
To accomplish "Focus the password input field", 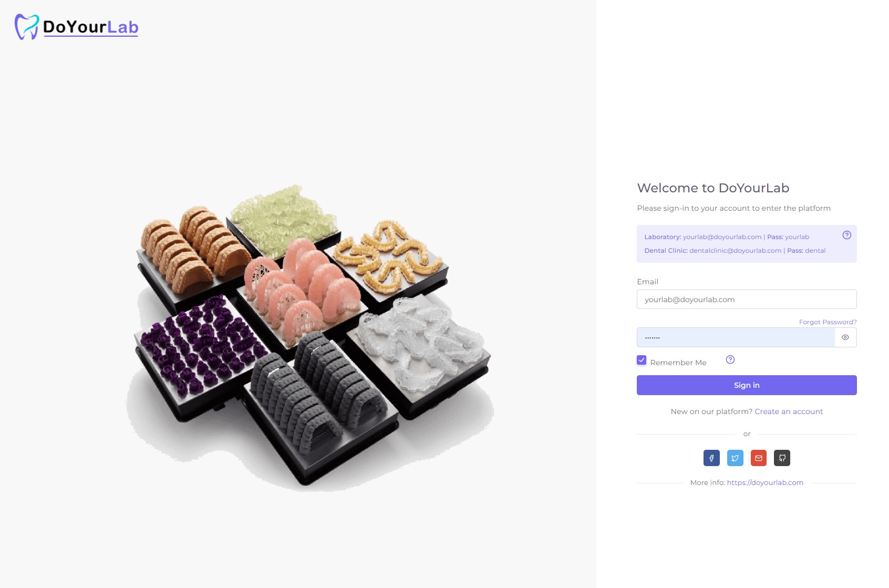I will [x=736, y=337].
